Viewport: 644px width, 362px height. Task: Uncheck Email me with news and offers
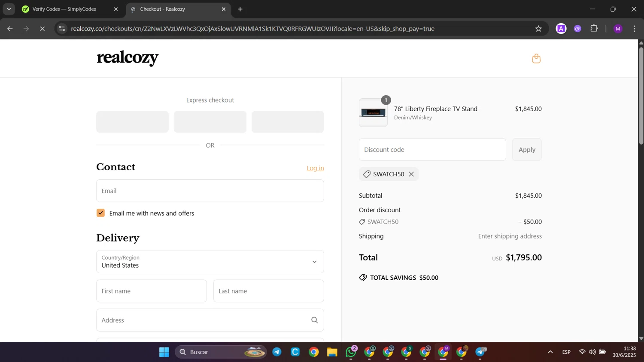click(100, 213)
